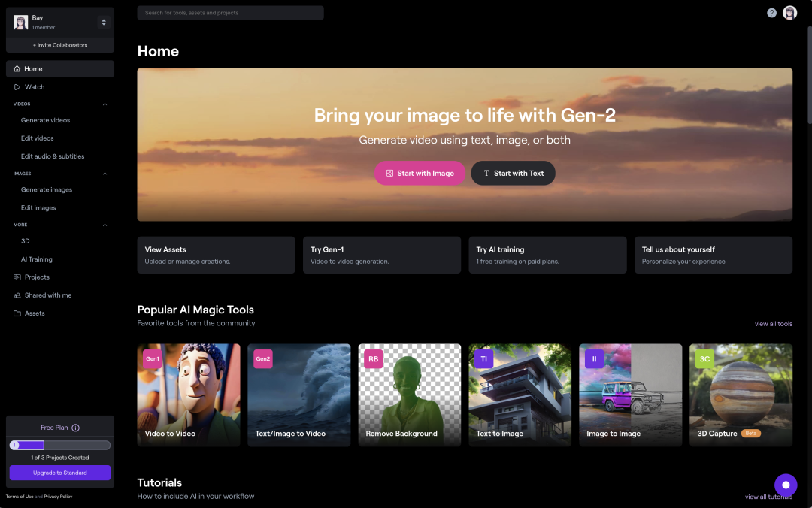Open the Image to Image tool thumbnail
The height and width of the screenshot is (508, 812).
click(x=630, y=395)
